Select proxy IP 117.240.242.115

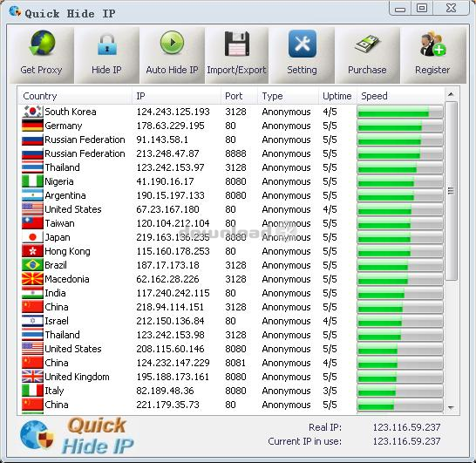[173, 293]
